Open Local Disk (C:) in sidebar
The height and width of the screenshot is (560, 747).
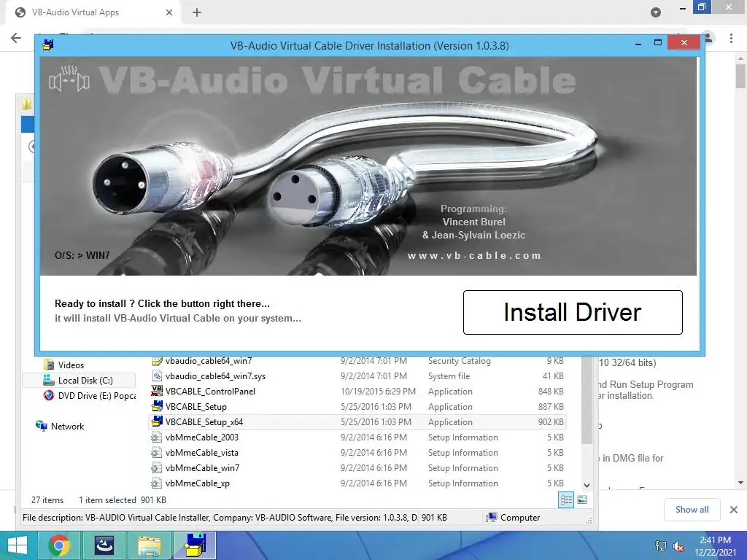pyautogui.click(x=78, y=380)
